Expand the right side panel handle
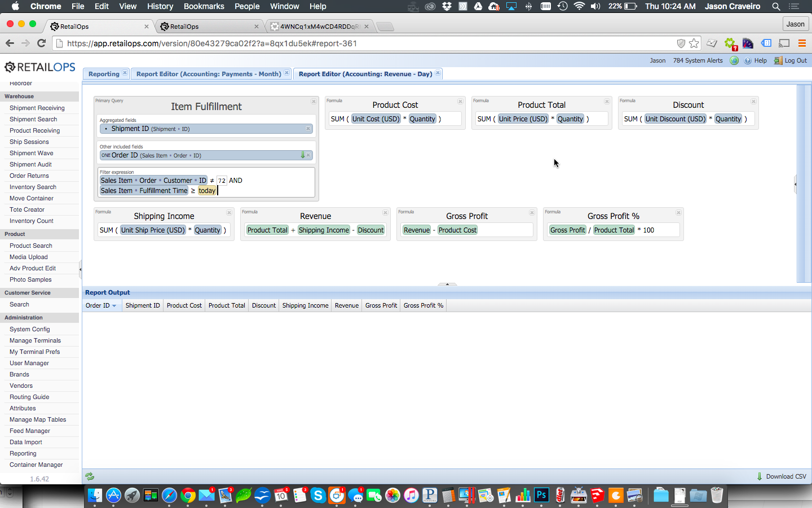The image size is (812, 508). [x=795, y=184]
